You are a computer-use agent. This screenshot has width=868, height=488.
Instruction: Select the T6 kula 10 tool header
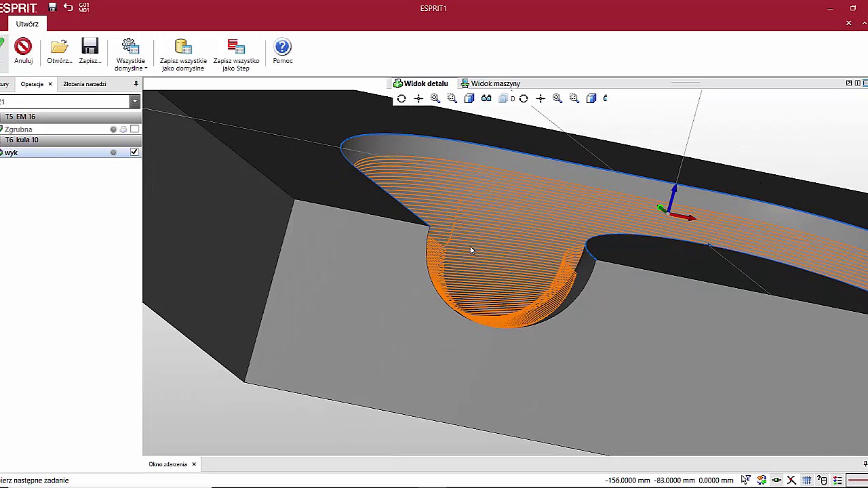coord(71,140)
